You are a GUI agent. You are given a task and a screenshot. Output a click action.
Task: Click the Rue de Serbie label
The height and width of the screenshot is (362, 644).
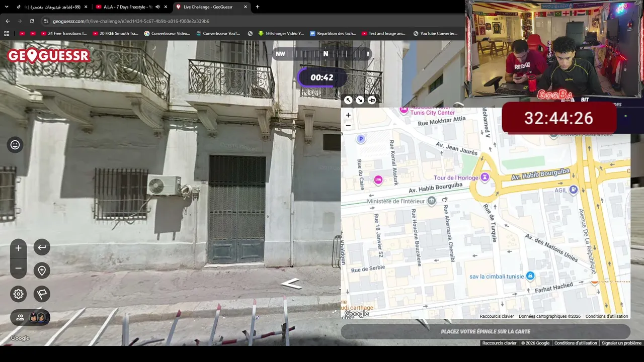(x=368, y=269)
